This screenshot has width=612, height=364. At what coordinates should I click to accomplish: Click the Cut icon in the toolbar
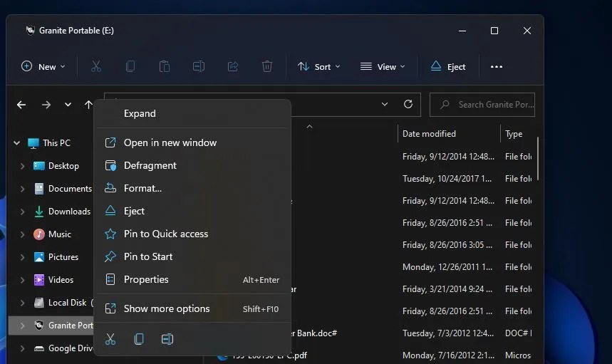tap(96, 67)
